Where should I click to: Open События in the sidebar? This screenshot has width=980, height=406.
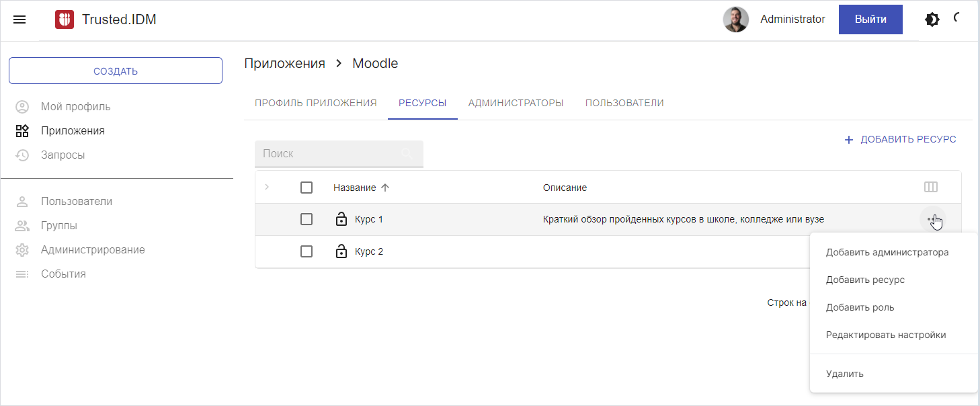coord(63,274)
